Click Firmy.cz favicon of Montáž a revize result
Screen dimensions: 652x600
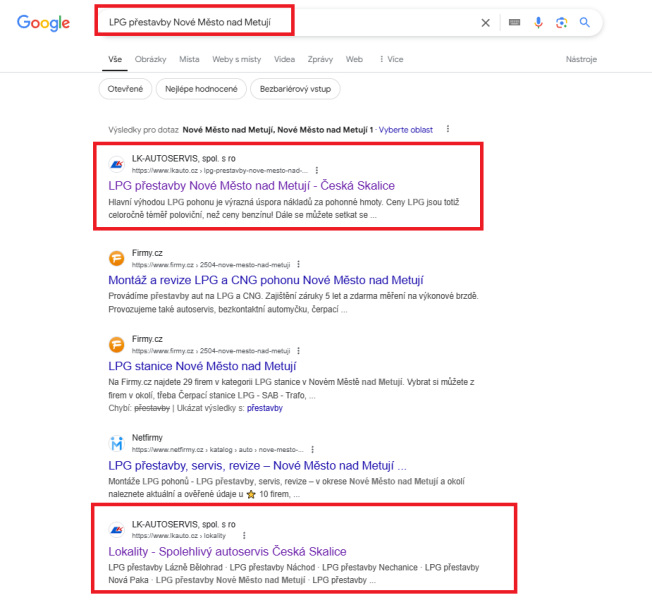pos(117,258)
